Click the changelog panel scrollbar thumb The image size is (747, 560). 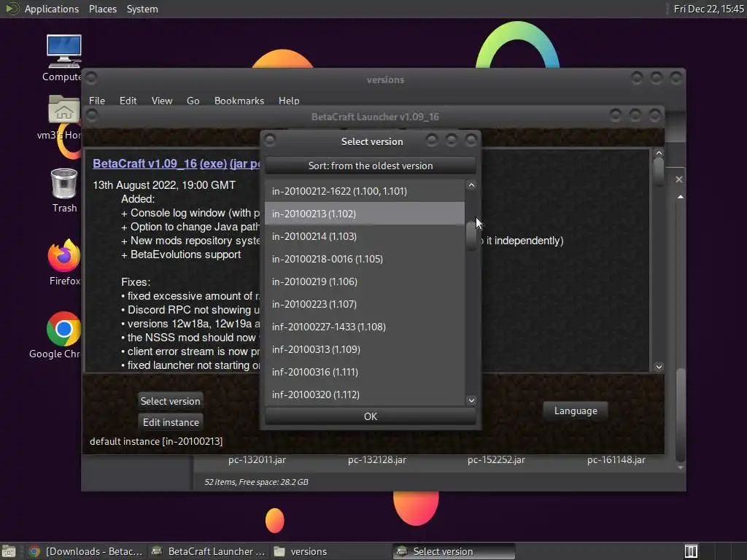[659, 171]
